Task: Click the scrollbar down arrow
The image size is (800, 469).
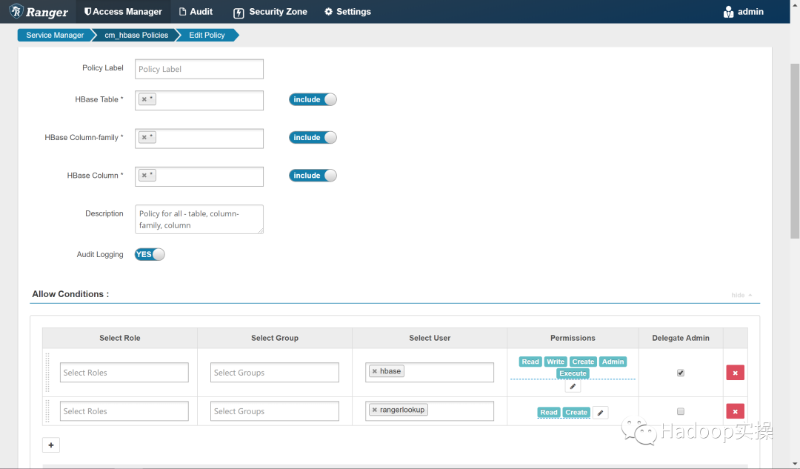Action: pos(794,463)
